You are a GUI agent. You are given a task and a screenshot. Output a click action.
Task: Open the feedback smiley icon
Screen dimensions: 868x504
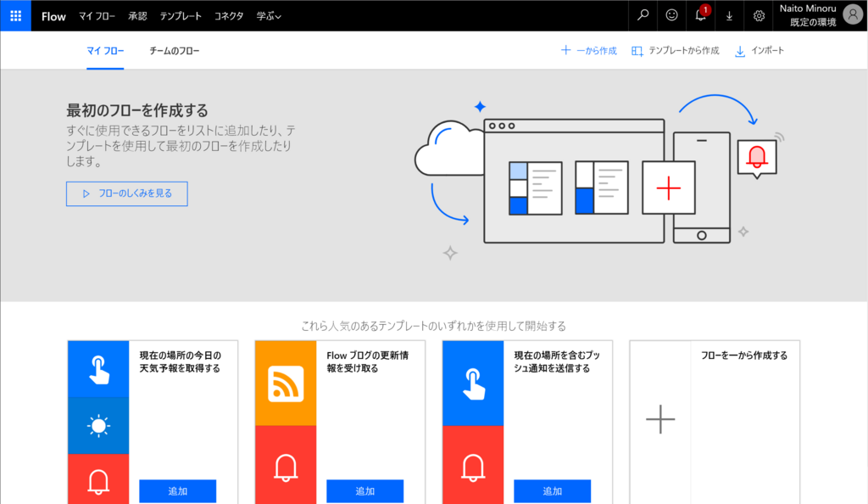click(670, 15)
